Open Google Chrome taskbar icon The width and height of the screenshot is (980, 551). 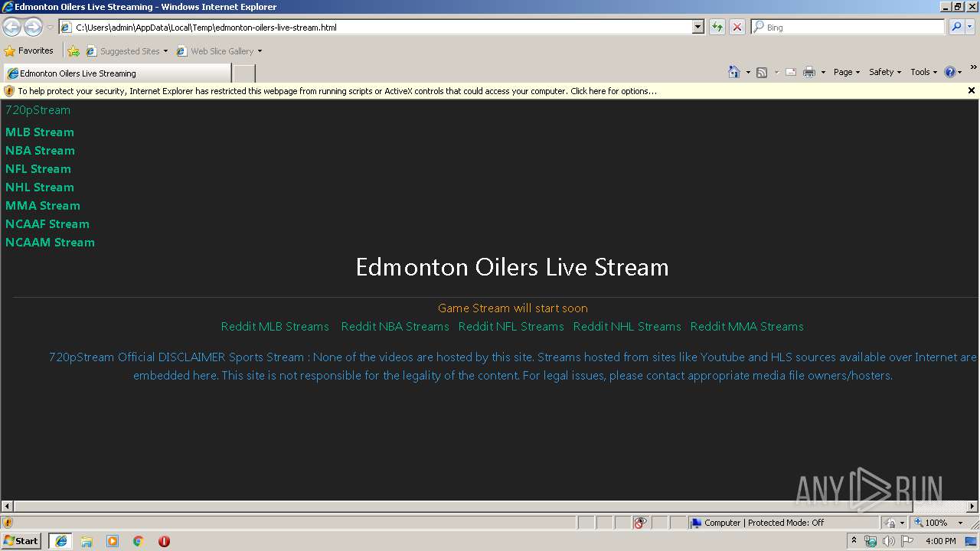(x=139, y=541)
